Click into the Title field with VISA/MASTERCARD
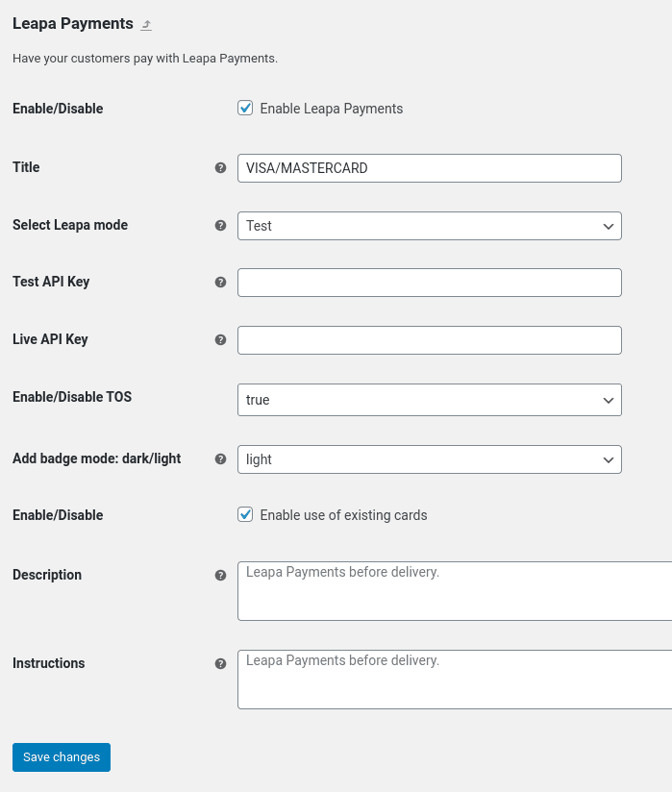Viewport: 672px width, 792px height. 430,168
